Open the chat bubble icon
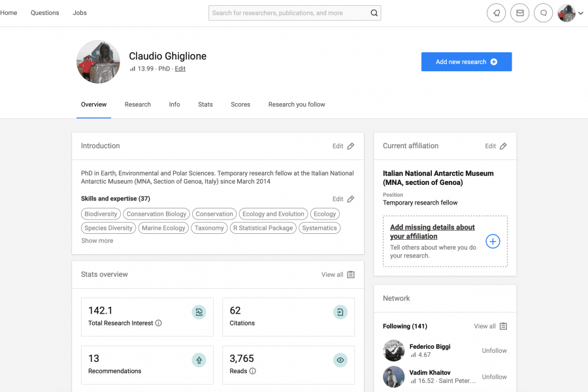The width and height of the screenshot is (588, 392). (544, 13)
